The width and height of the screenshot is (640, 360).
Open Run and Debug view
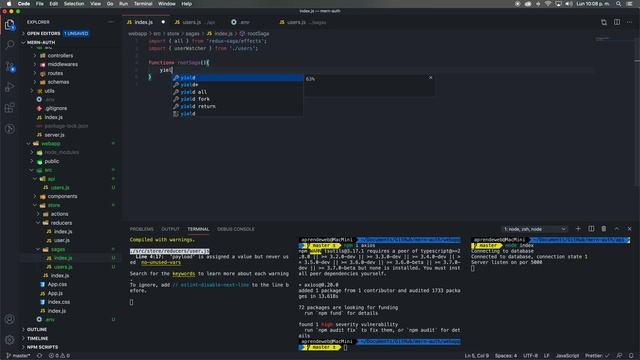[x=10, y=87]
